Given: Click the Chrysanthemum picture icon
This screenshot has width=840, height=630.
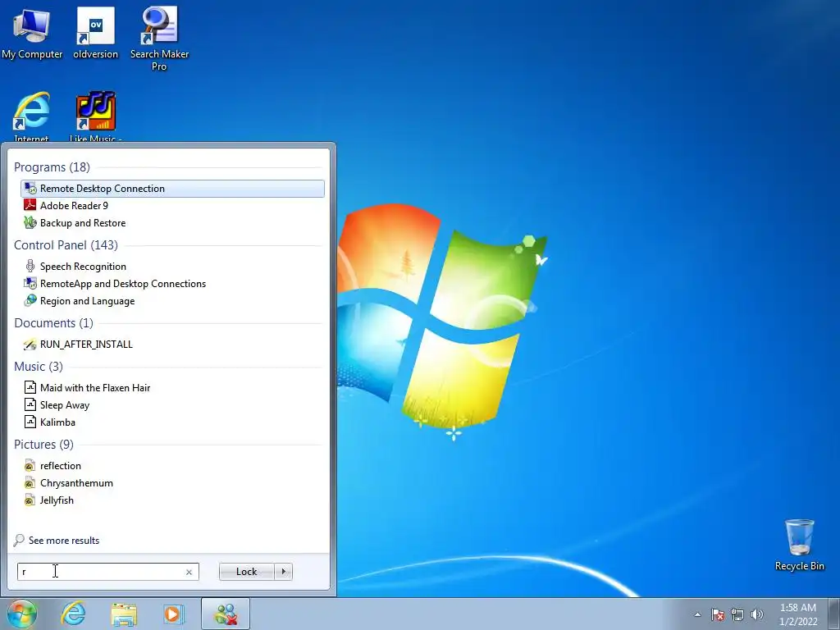Looking at the screenshot, I should coord(30,483).
